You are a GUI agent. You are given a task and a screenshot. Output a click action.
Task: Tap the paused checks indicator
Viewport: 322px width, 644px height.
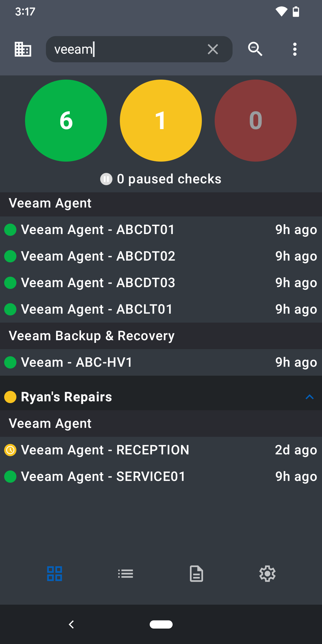coord(161,179)
